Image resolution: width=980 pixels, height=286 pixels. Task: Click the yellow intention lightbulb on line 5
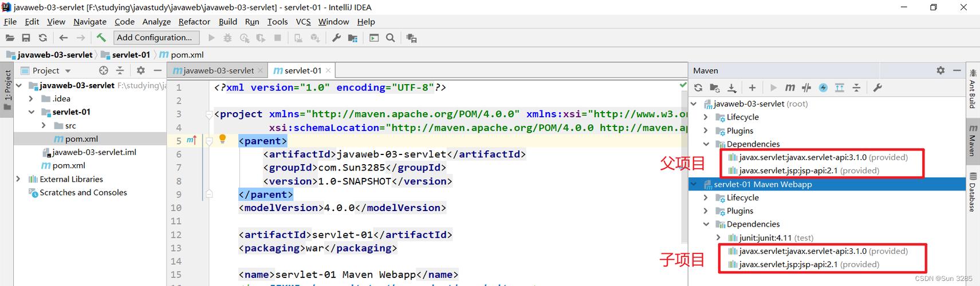point(223,139)
